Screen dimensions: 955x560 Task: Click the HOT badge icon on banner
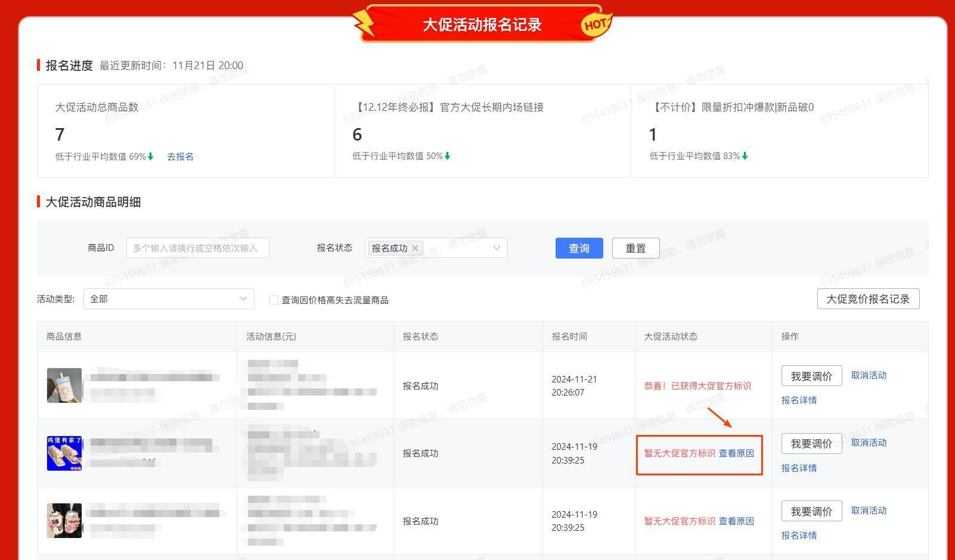[x=596, y=24]
